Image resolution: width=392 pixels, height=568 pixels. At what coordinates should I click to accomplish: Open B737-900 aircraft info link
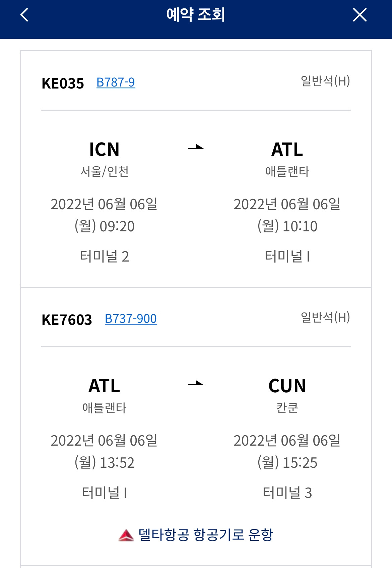coord(131,319)
